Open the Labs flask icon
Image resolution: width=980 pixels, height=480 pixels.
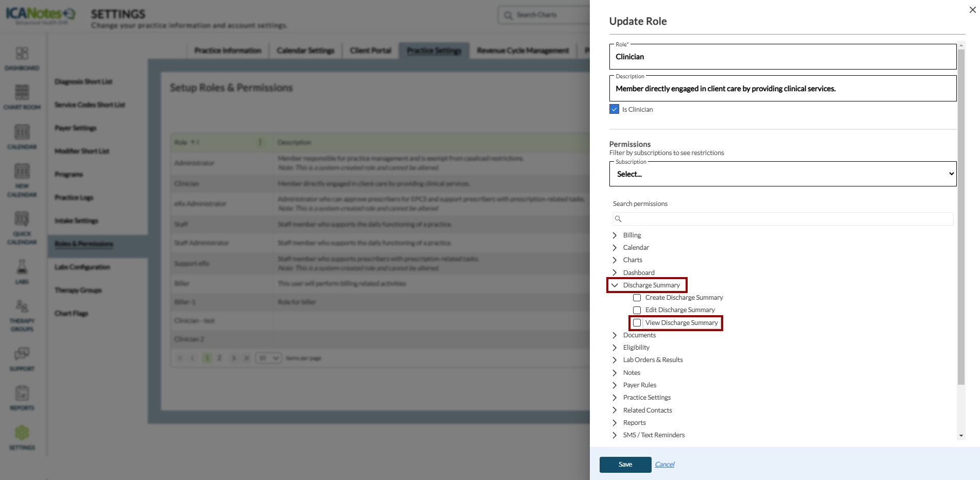pyautogui.click(x=22, y=267)
